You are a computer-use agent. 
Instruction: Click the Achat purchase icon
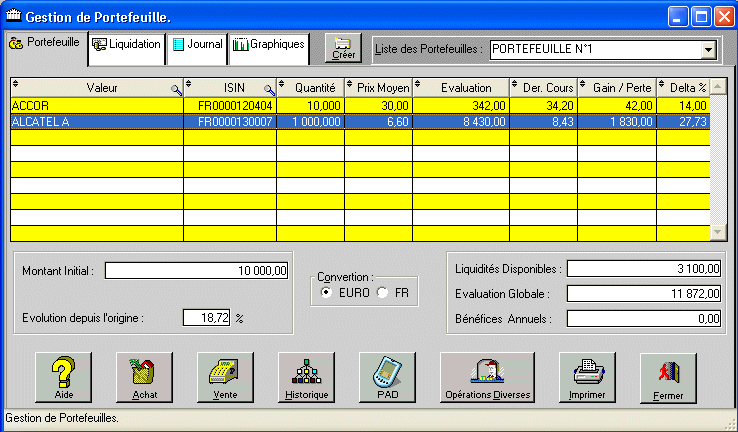point(144,378)
